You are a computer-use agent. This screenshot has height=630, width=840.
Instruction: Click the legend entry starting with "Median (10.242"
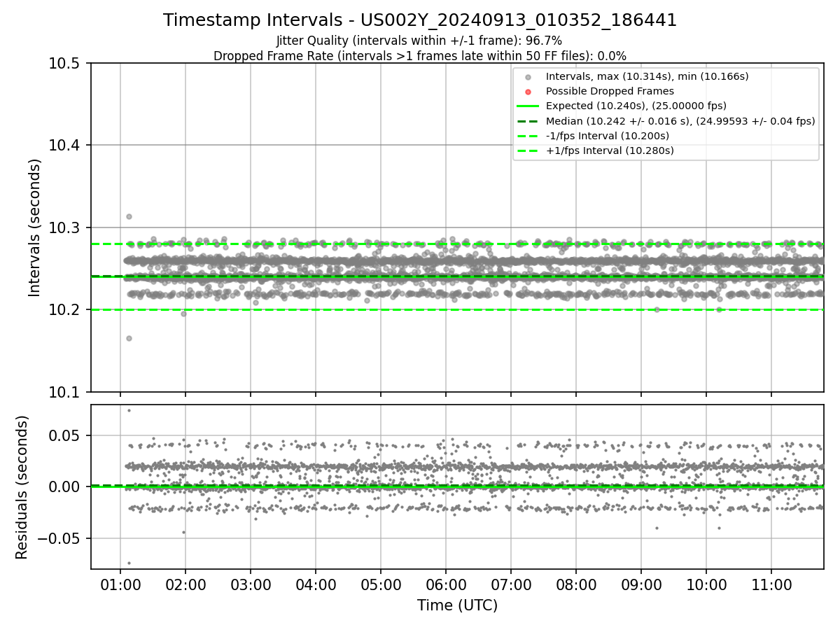680,121
